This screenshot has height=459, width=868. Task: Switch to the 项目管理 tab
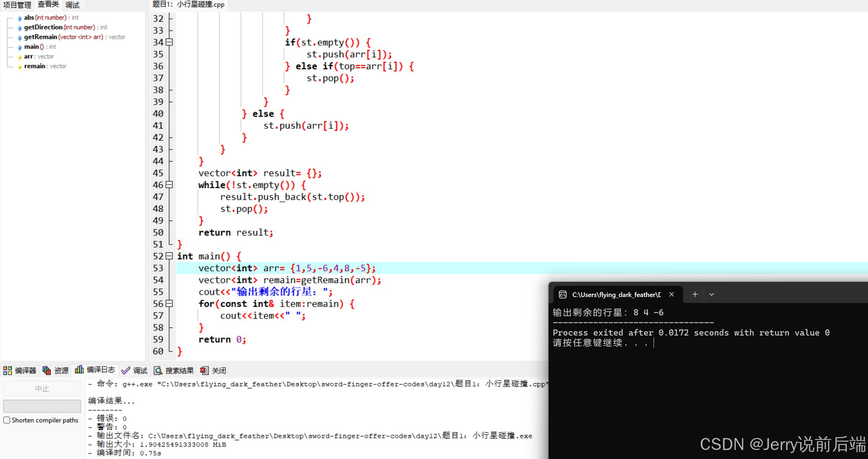point(17,5)
